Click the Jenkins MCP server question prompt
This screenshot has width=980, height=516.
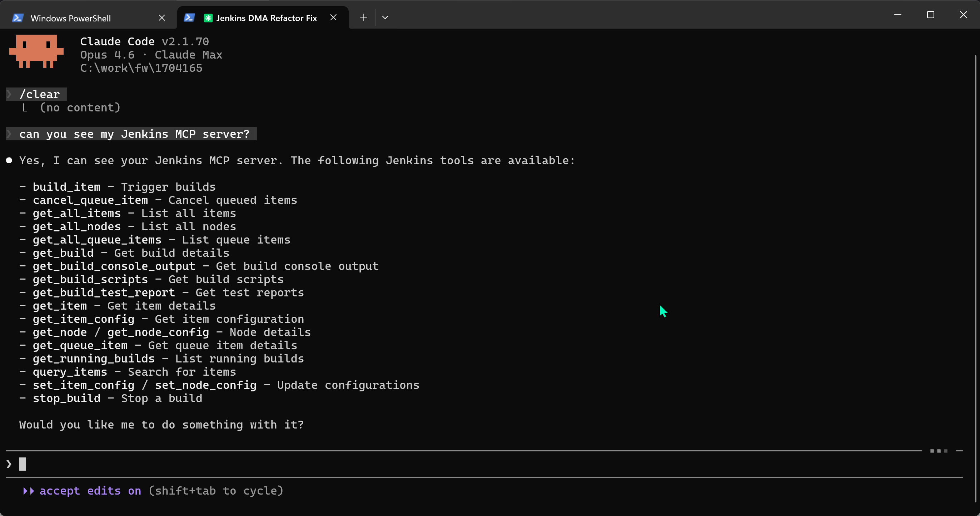(x=134, y=134)
